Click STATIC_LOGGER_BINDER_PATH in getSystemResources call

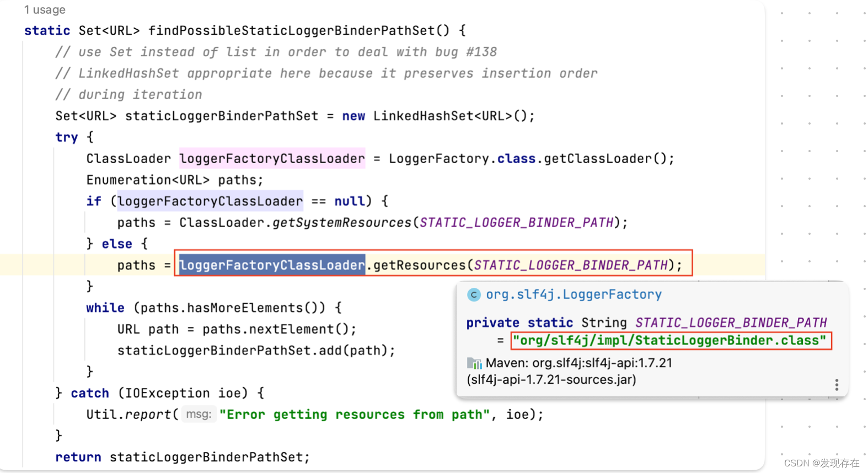tap(516, 223)
